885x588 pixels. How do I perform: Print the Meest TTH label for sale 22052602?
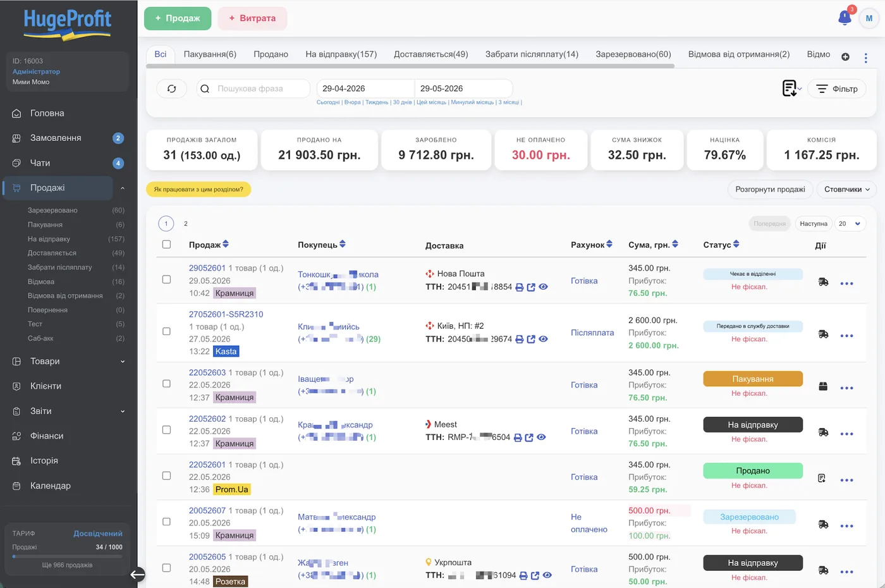(x=518, y=438)
